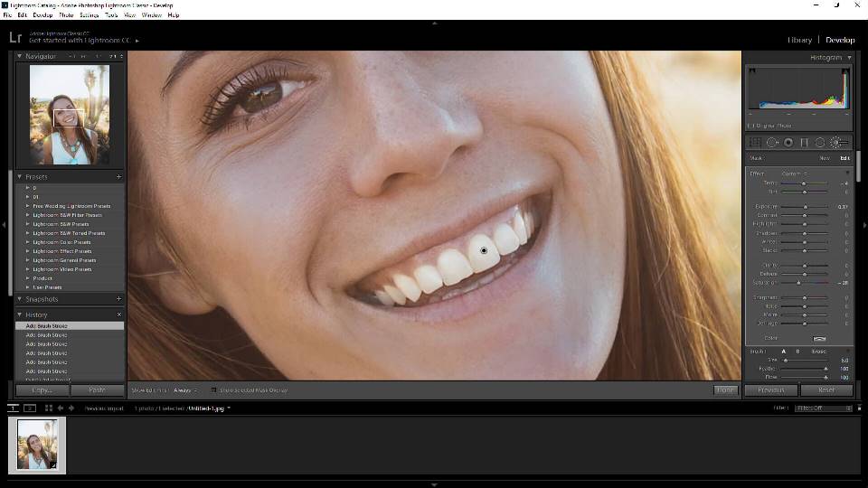The image size is (868, 488).
Task: Select the Adjustment Brush tool
Action: coord(838,143)
